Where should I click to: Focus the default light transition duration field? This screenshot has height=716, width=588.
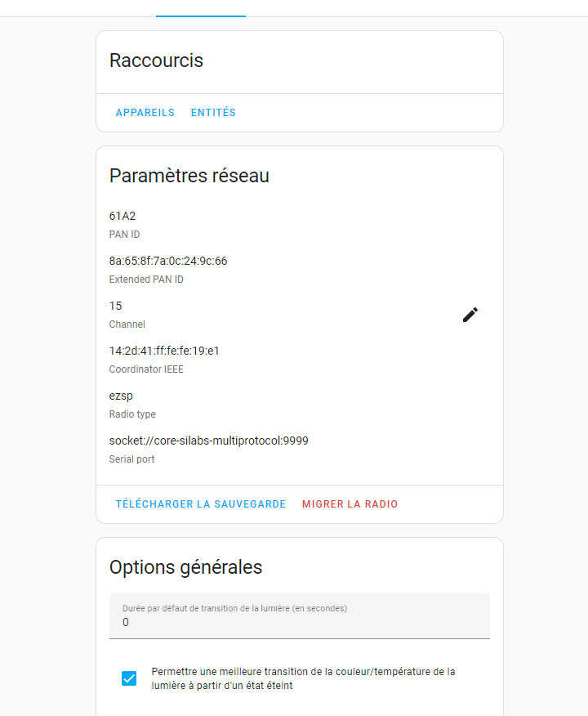tap(300, 622)
